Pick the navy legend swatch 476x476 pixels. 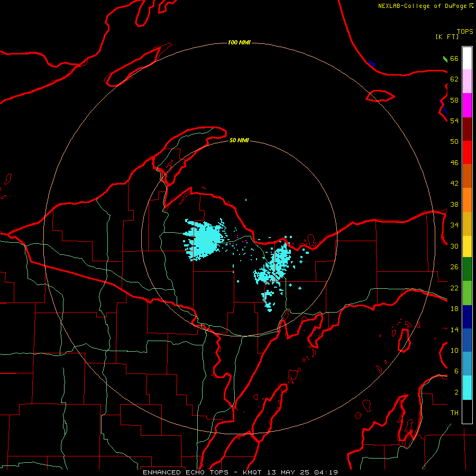467,317
